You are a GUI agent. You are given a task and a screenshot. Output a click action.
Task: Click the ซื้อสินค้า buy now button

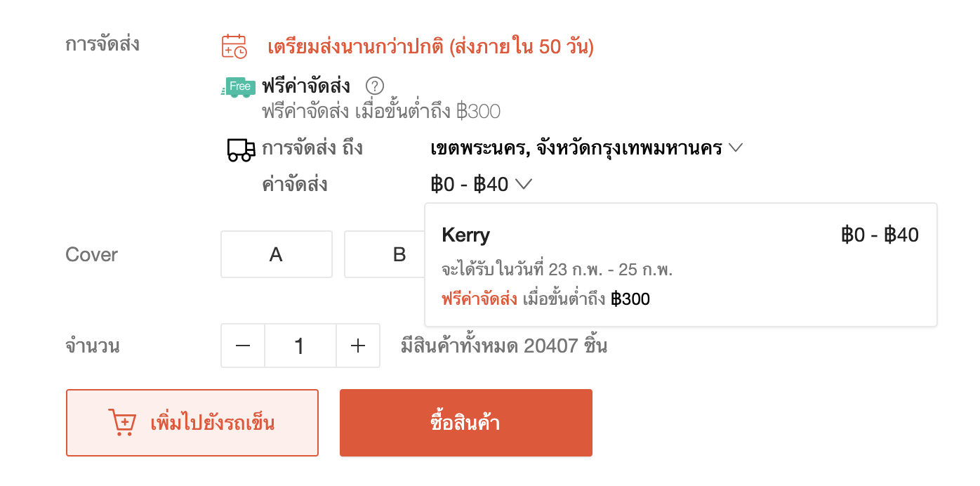[466, 423]
